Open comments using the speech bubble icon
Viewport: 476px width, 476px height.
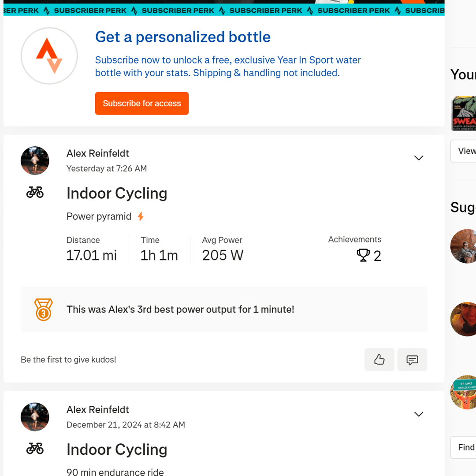(x=412, y=360)
